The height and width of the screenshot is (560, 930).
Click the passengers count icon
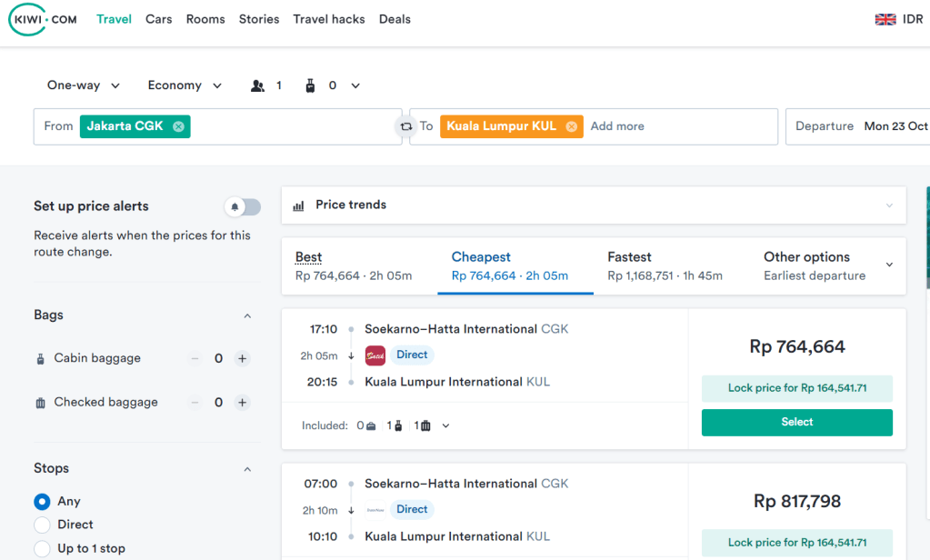tap(258, 85)
